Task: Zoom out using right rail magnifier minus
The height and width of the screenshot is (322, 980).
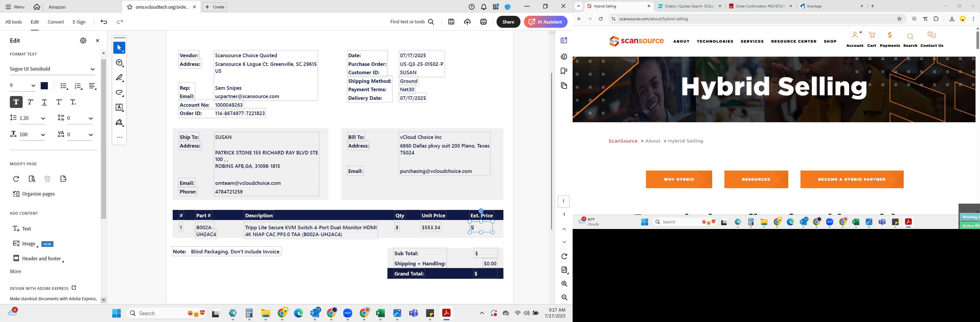Action: pos(564,298)
